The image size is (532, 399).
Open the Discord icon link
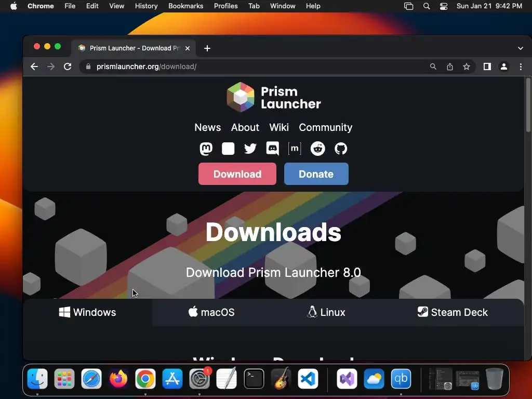click(272, 149)
